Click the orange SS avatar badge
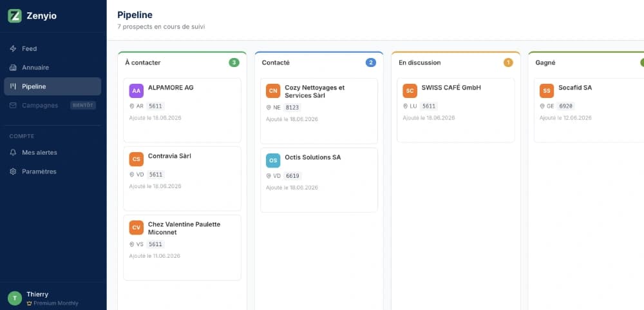644x310 pixels. 547,91
